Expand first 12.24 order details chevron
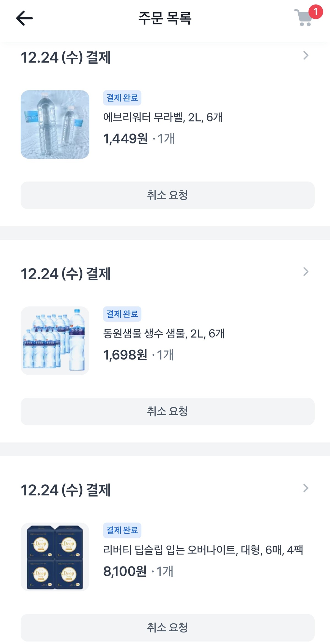 click(x=306, y=56)
